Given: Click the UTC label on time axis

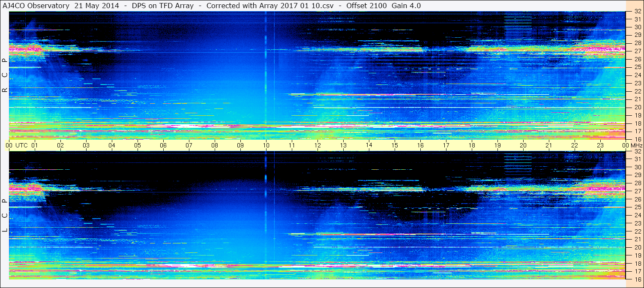Looking at the screenshot, I should [x=21, y=145].
